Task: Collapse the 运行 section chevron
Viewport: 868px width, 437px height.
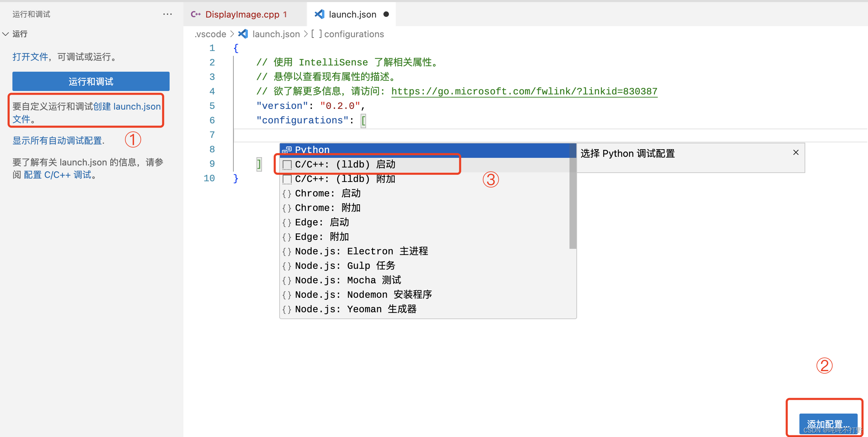Action: (6, 34)
